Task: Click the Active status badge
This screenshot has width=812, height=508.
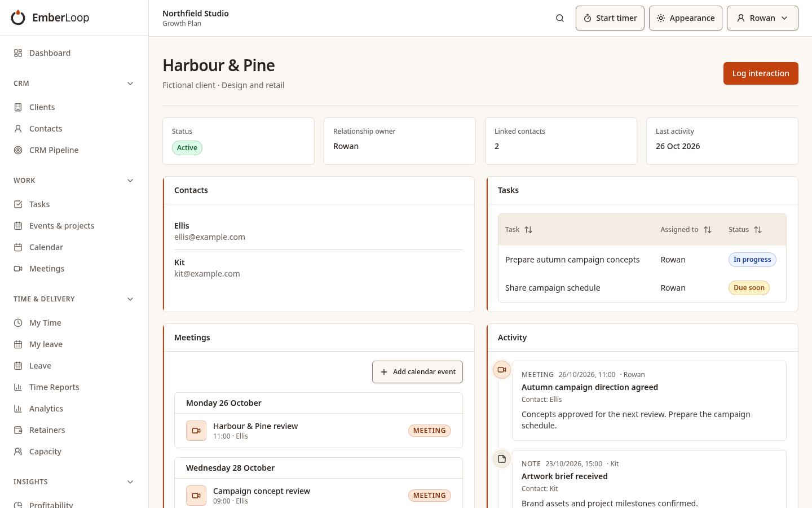Action: (187, 148)
